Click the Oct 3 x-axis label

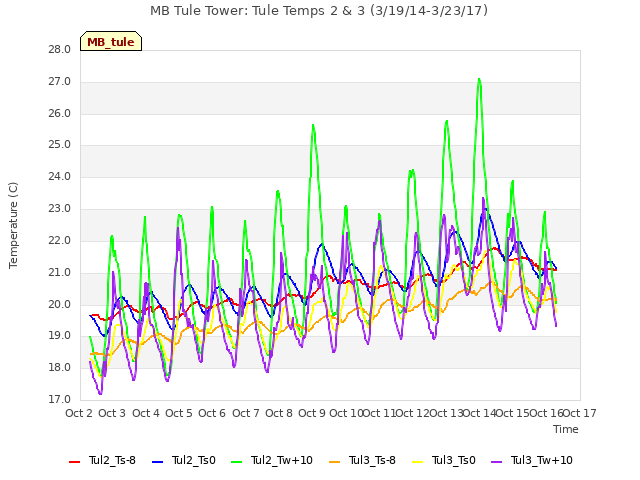click(112, 413)
